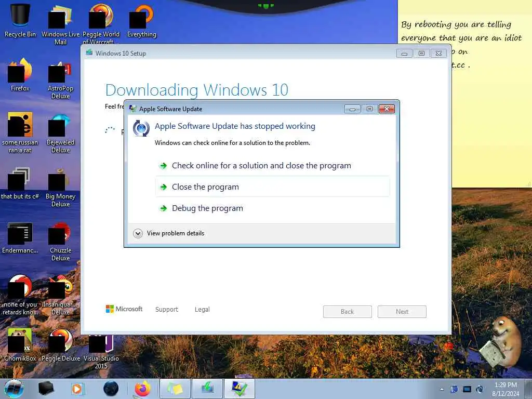Open the flag tray icon

click(x=454, y=389)
